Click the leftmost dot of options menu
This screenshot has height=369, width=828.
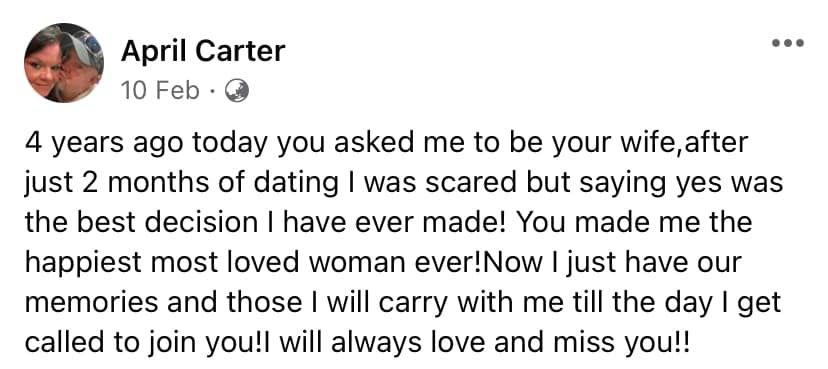776,43
